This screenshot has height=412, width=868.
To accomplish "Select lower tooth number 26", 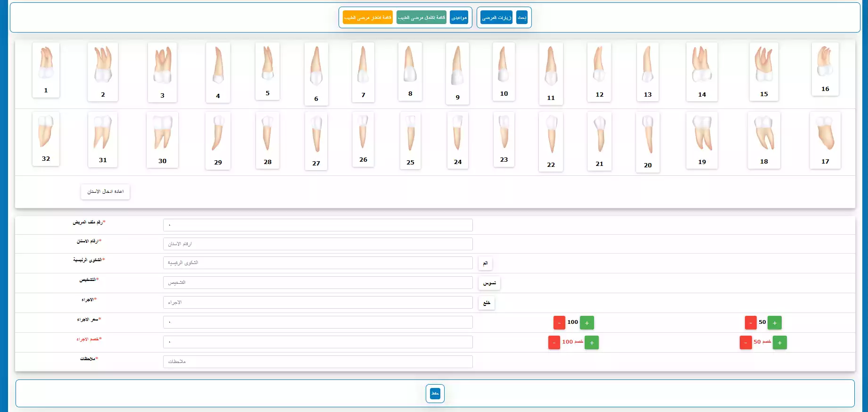I will (x=363, y=140).
